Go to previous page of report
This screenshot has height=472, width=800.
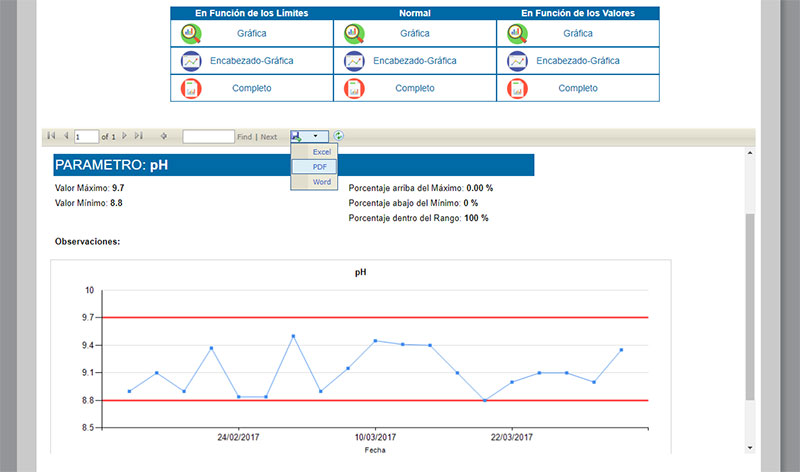66,136
